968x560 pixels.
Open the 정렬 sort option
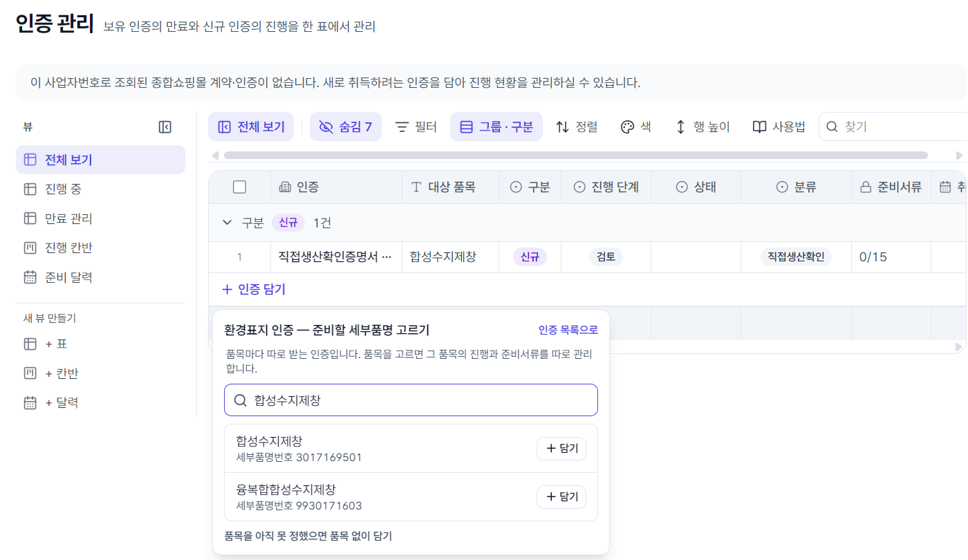(577, 127)
